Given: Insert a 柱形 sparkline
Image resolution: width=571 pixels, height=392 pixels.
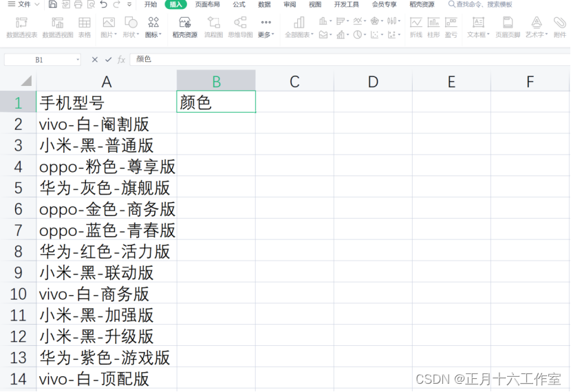Looking at the screenshot, I should point(433,28).
